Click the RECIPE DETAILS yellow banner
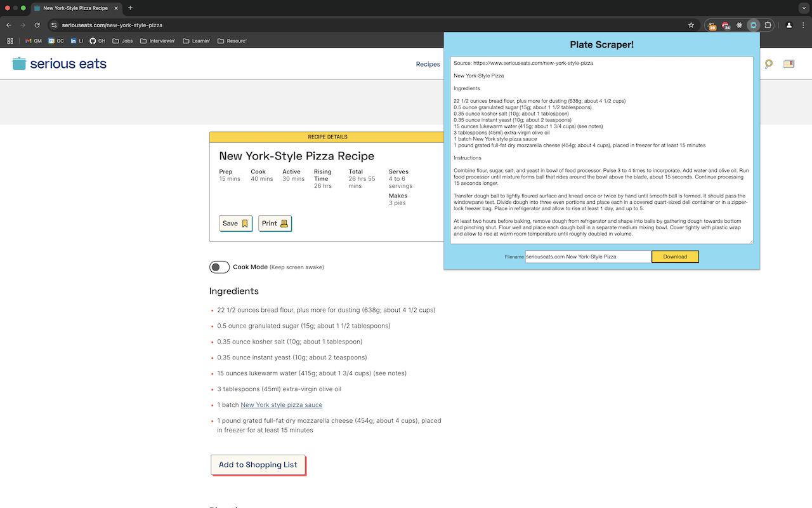The height and width of the screenshot is (508, 812). pyautogui.click(x=327, y=137)
